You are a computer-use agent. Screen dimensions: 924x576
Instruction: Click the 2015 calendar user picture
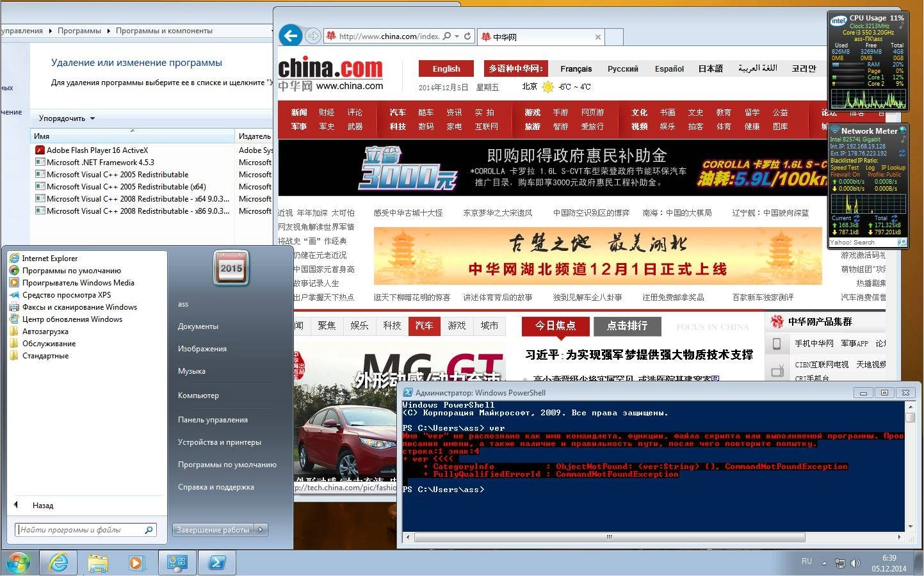coord(231,268)
